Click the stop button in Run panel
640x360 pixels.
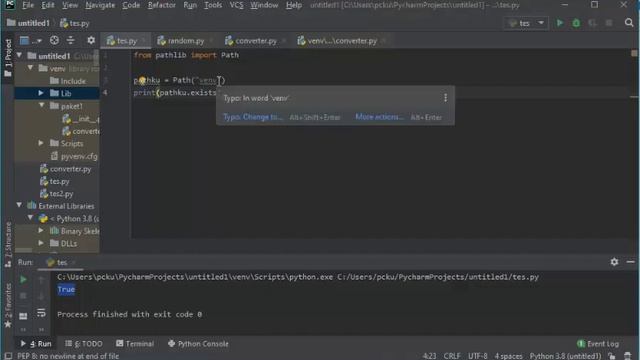coord(23,296)
